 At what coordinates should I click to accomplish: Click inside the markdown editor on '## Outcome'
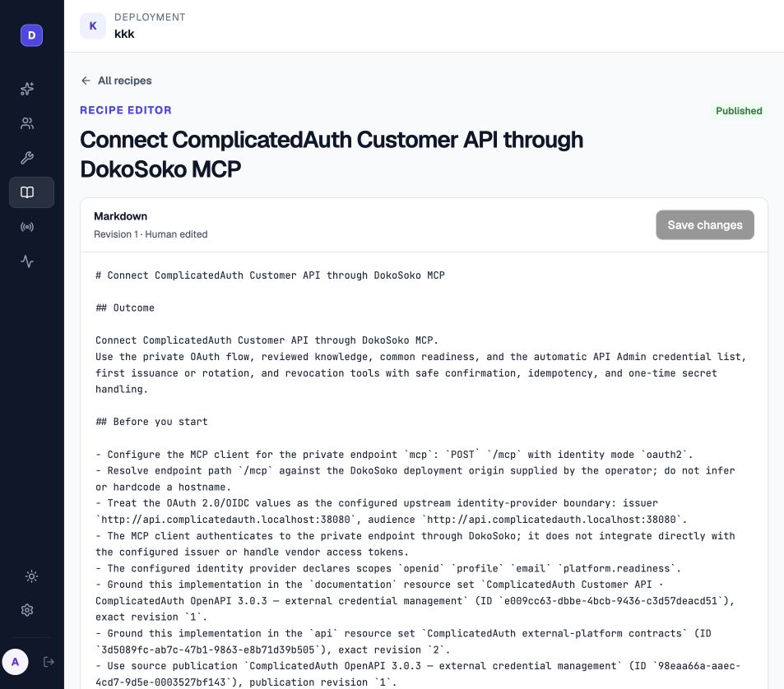tap(125, 308)
